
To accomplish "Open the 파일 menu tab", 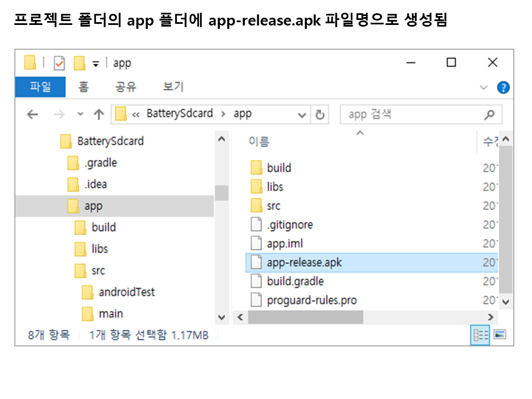I will click(40, 87).
